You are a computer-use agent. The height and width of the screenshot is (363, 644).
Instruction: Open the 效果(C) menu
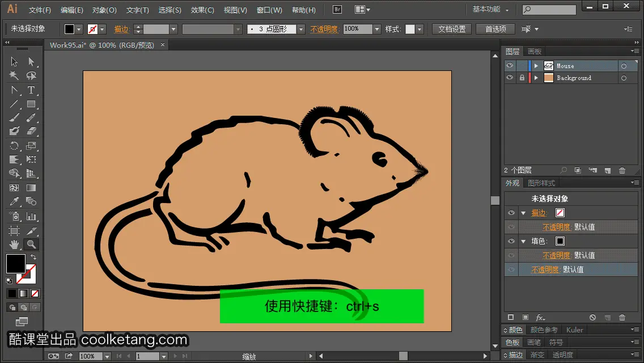coord(202,10)
